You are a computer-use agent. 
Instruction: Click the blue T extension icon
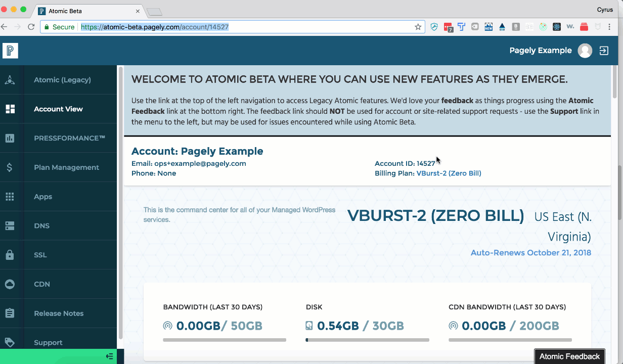coord(462,27)
